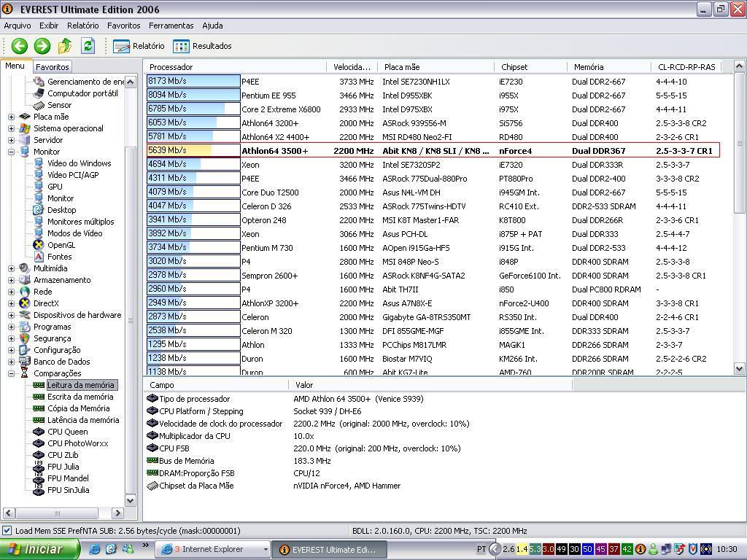The width and height of the screenshot is (747, 560).
Task: Select FPU SinJulia benchmark icon
Action: point(39,490)
